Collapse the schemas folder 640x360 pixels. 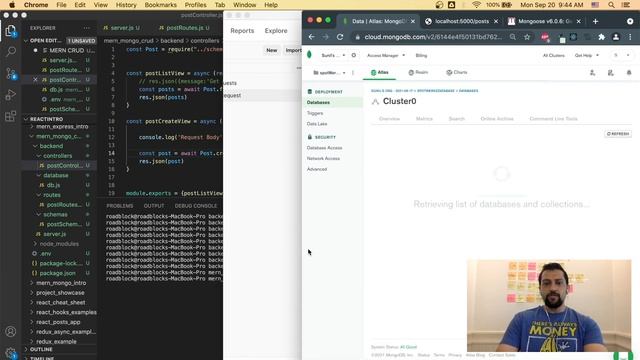point(39,215)
